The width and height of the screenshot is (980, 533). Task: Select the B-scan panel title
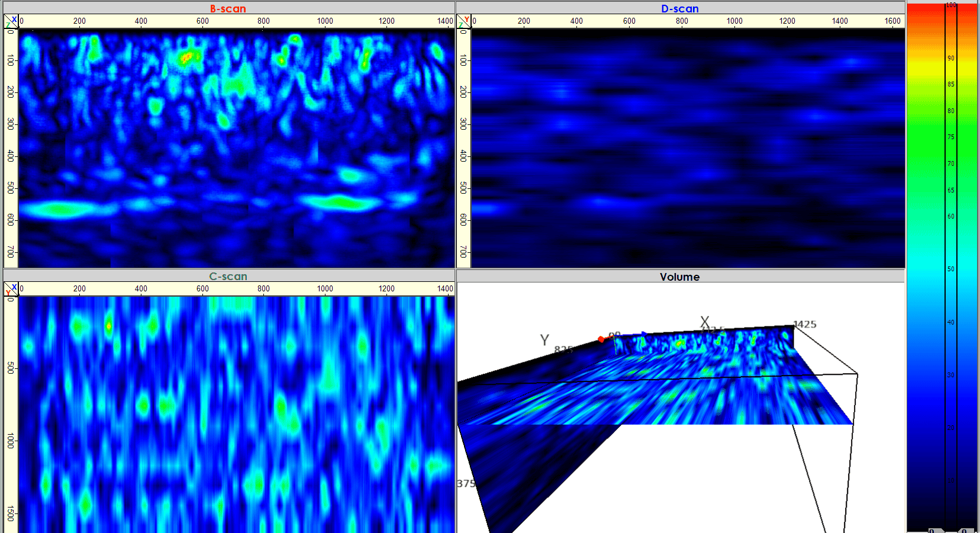click(228, 8)
